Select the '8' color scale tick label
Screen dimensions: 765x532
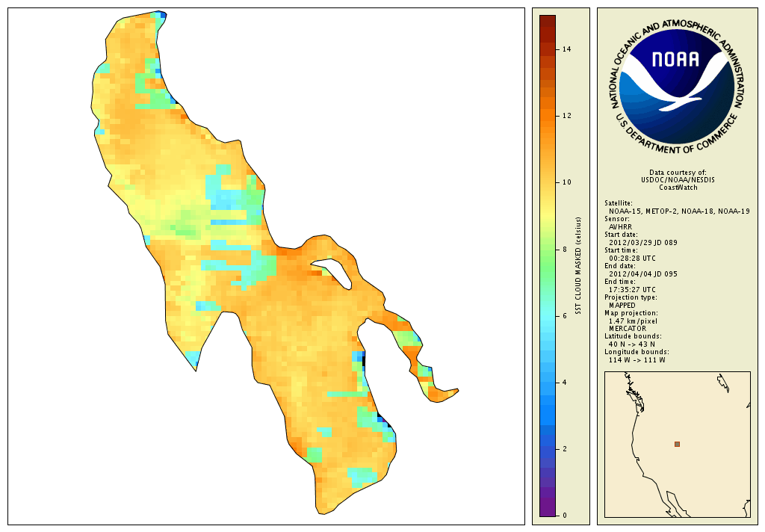tap(565, 250)
